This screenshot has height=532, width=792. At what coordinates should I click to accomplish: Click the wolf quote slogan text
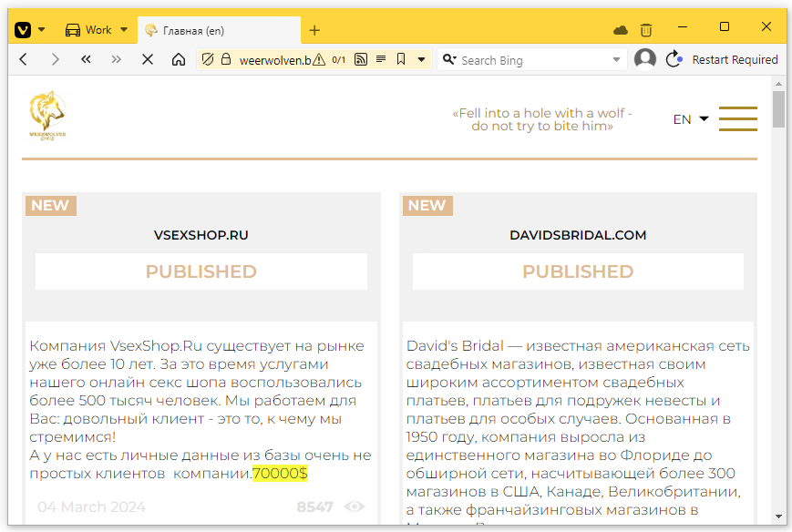[542, 119]
